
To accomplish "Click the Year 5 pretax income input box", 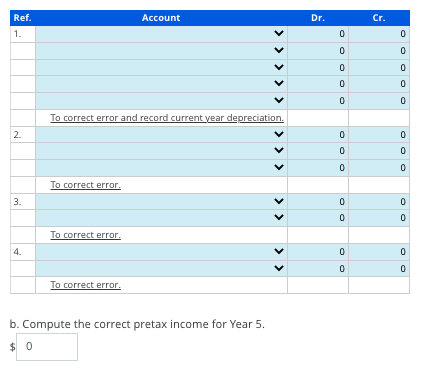I will click(47, 347).
